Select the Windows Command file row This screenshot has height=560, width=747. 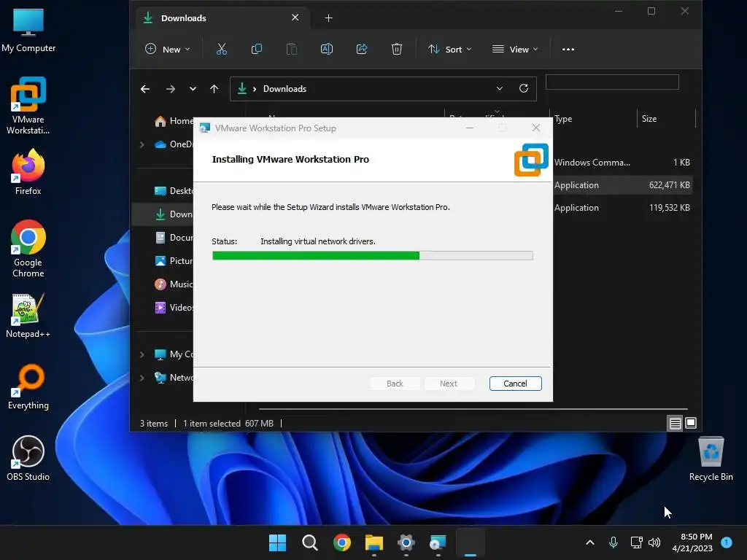[x=622, y=163]
